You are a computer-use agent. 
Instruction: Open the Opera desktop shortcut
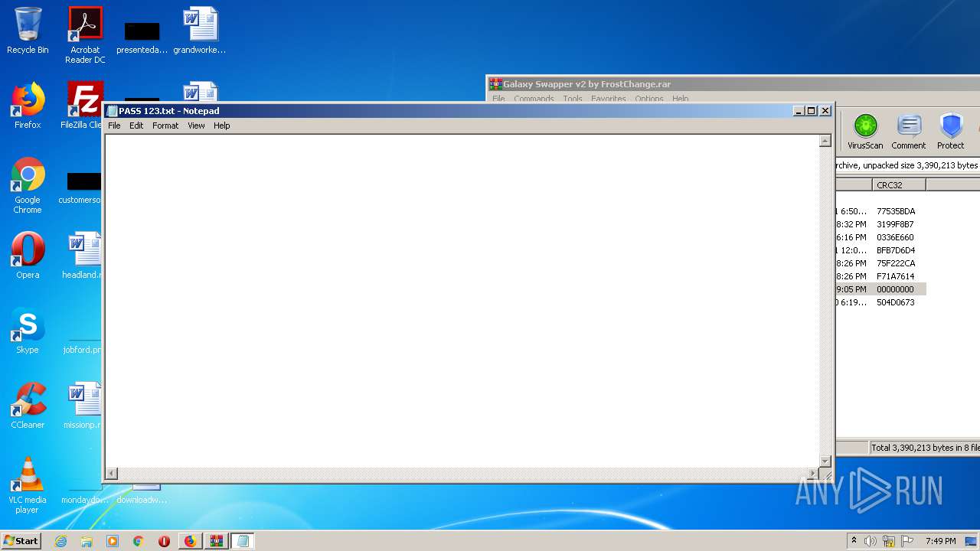[28, 255]
